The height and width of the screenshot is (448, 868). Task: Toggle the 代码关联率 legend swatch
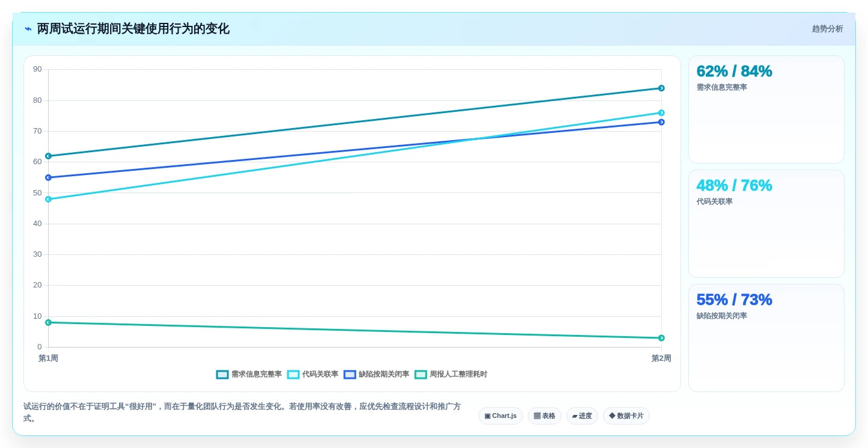coord(293,374)
